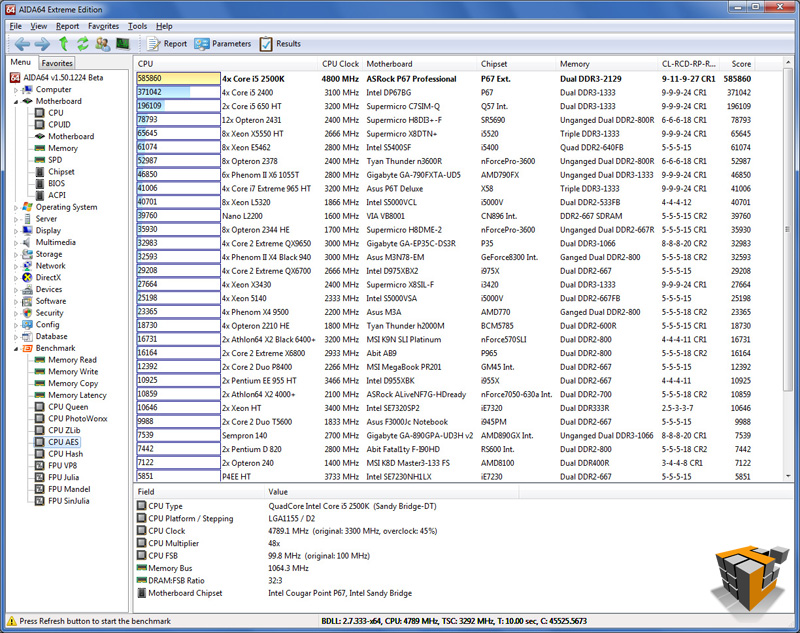Click the Back arrow toolbar icon
This screenshot has height=633, width=800.
(x=22, y=44)
